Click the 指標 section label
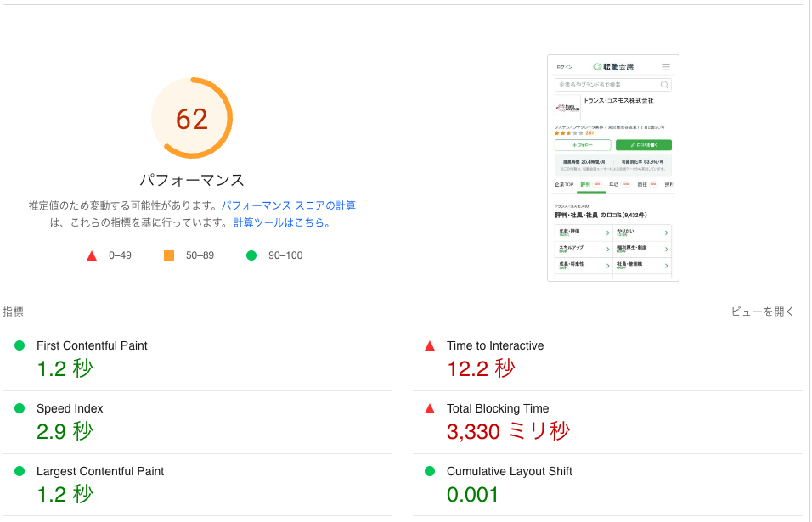The width and height of the screenshot is (812, 522). [14, 312]
